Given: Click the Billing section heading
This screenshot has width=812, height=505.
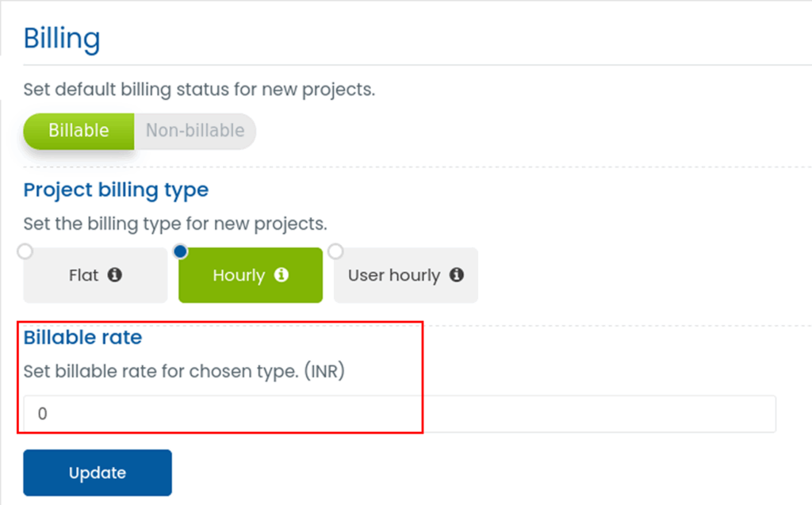Looking at the screenshot, I should pyautogui.click(x=62, y=38).
